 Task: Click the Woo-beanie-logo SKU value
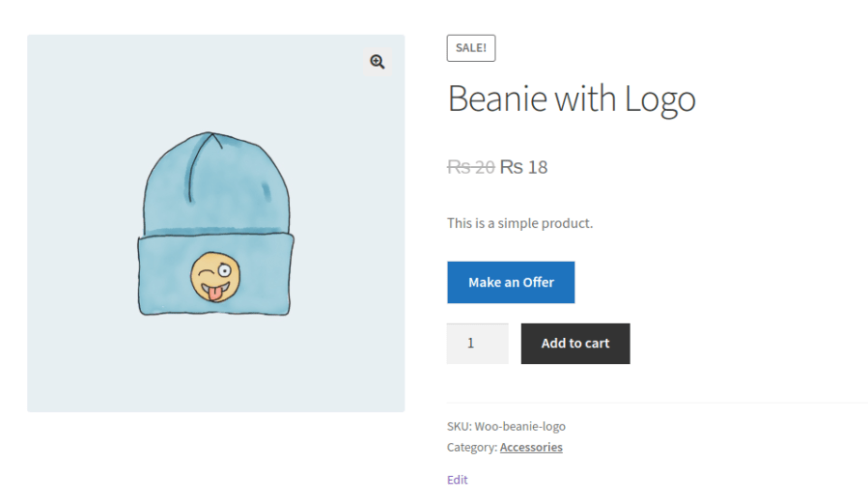click(520, 426)
